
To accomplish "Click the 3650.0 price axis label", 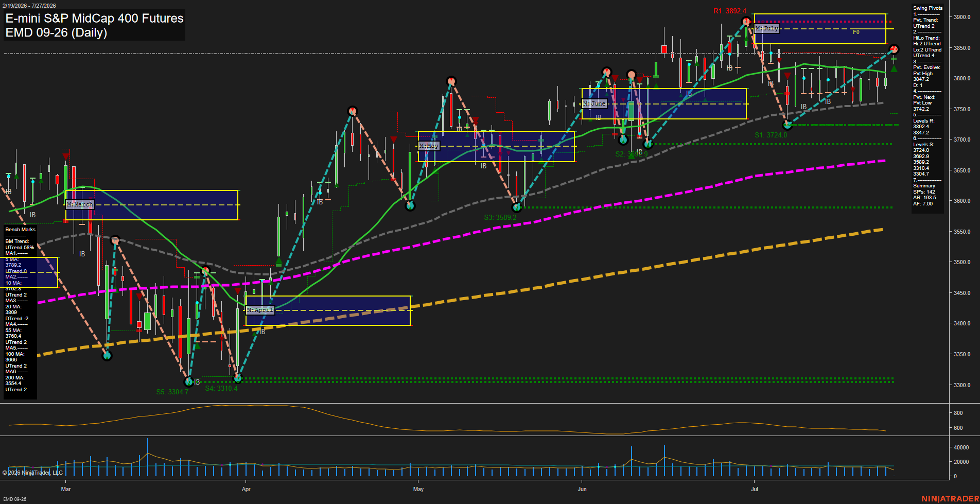I will [x=962, y=170].
